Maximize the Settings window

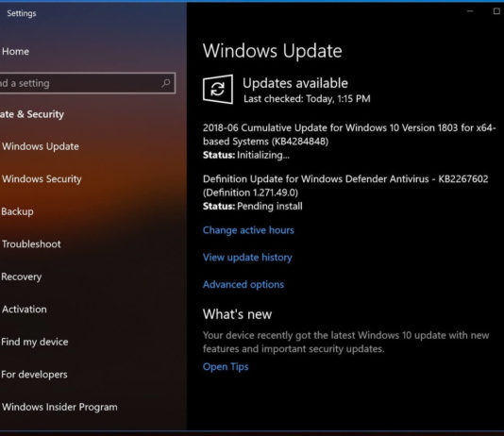pos(496,11)
